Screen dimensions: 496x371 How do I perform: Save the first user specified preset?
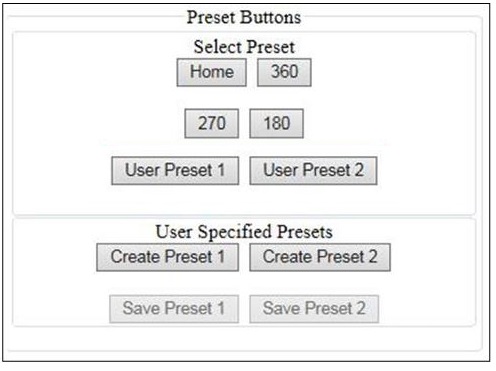[x=174, y=309]
